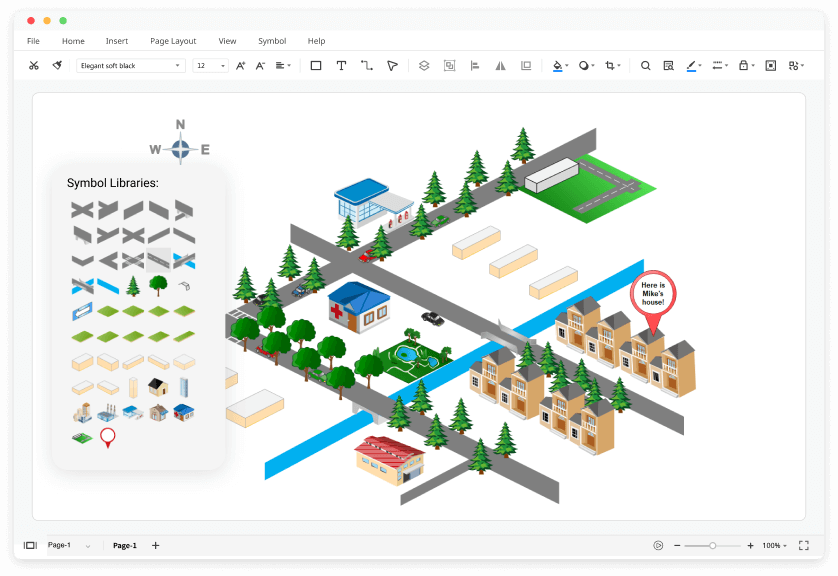Screen dimensions: 838x576
Task: Open the Layers panel icon
Action: 423,65
